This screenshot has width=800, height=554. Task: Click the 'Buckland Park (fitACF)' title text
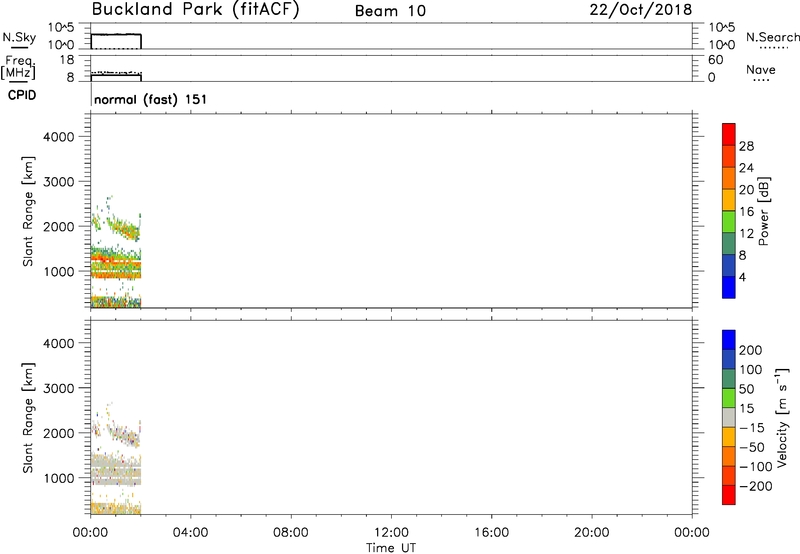pos(195,10)
